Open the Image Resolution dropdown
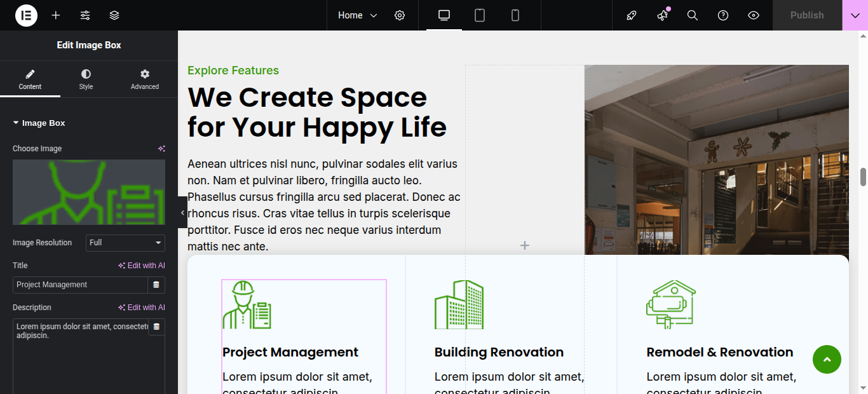Image resolution: width=868 pixels, height=394 pixels. point(125,243)
